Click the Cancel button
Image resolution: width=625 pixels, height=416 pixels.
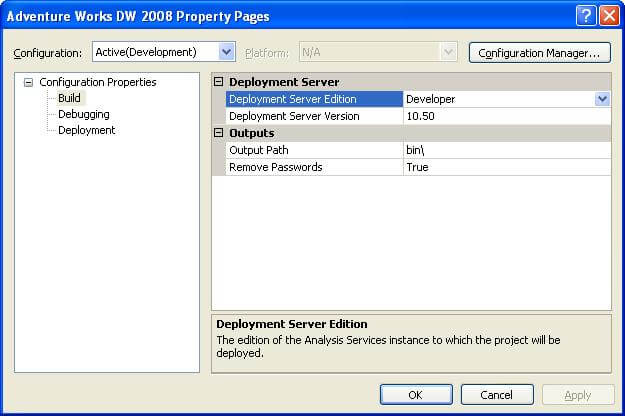click(x=497, y=394)
